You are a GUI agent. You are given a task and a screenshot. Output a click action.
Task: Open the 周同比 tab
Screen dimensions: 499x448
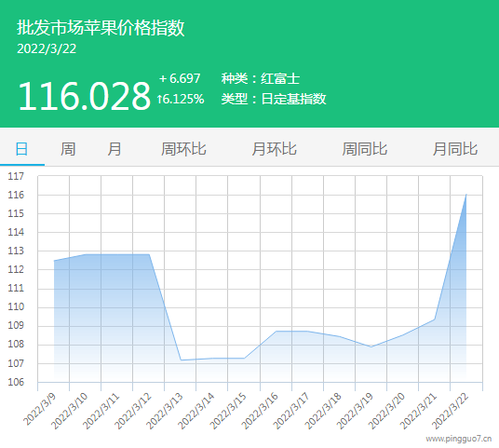point(365,149)
